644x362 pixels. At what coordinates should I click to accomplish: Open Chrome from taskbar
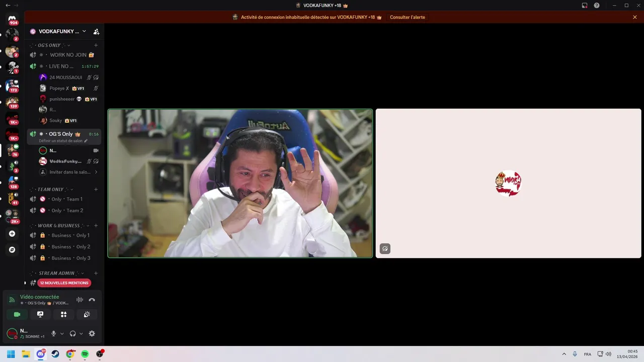pyautogui.click(x=70, y=354)
